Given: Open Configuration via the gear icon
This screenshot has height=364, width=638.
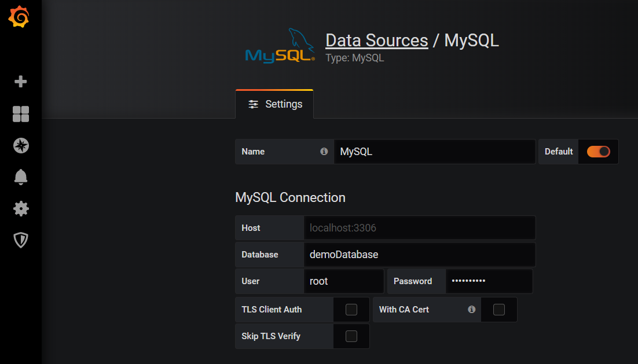Looking at the screenshot, I should pos(20,208).
